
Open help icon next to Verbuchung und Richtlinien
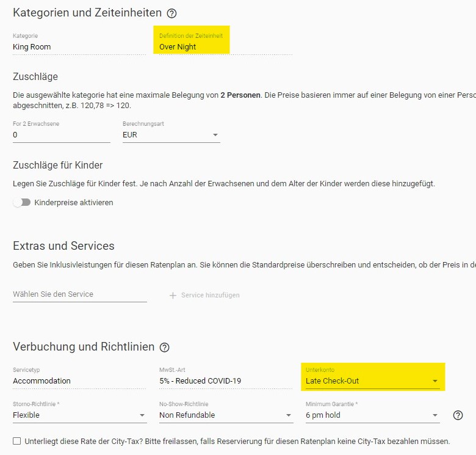pyautogui.click(x=165, y=347)
